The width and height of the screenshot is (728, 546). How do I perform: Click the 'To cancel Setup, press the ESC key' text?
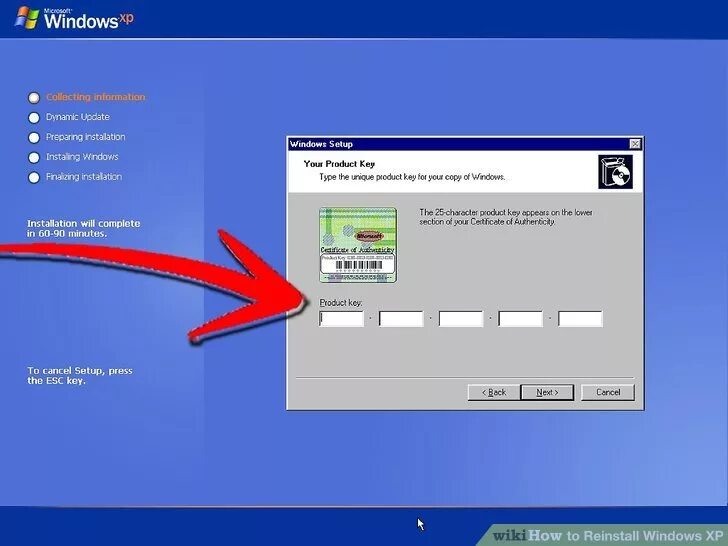click(79, 376)
